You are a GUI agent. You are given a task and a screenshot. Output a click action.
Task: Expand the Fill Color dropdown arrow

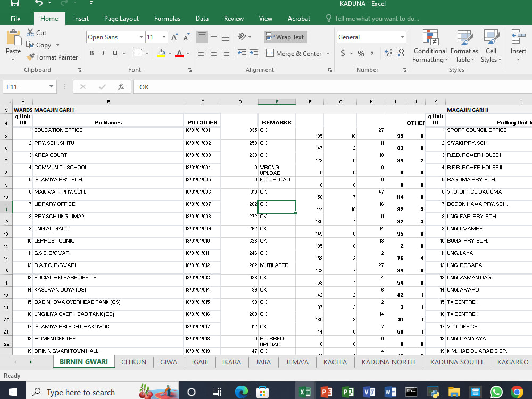170,53
